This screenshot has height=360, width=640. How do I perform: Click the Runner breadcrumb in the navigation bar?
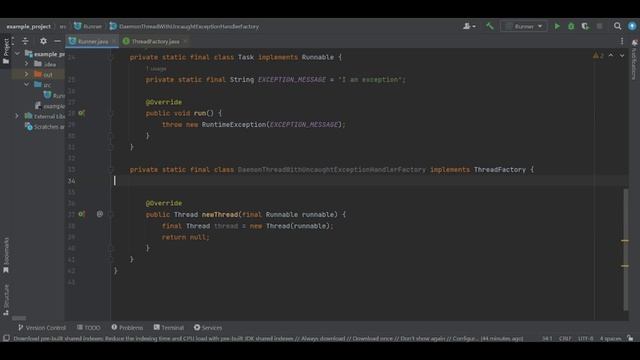(x=88, y=27)
